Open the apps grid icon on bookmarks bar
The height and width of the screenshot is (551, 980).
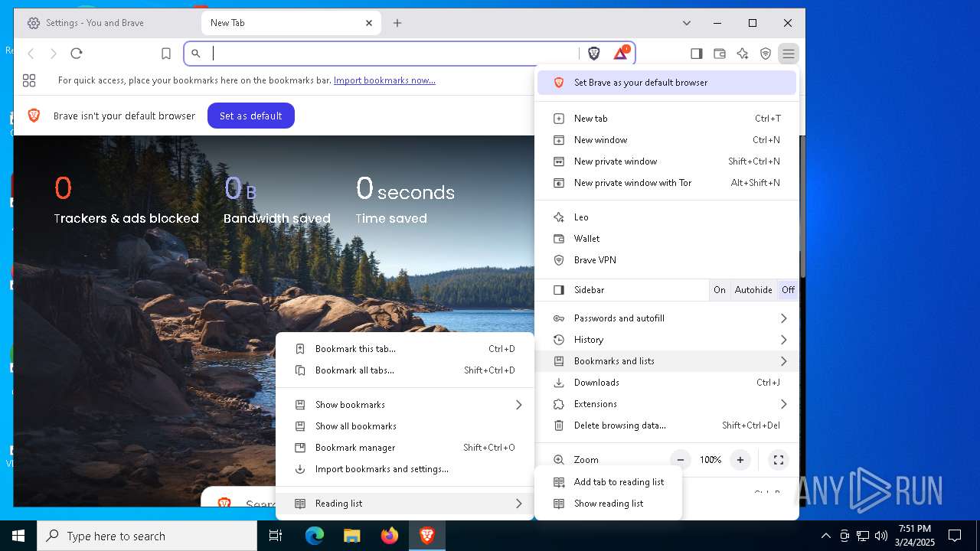point(29,80)
